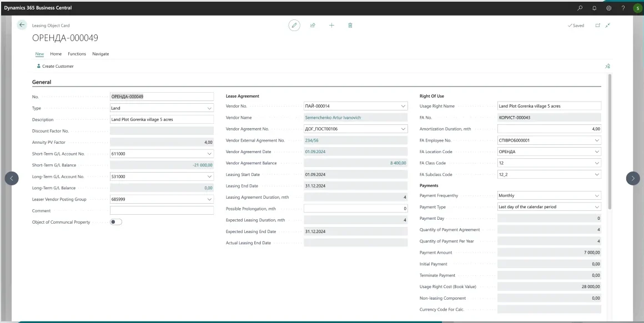Toggle Object of Communal Property switch
This screenshot has width=644, height=323.
(x=116, y=222)
